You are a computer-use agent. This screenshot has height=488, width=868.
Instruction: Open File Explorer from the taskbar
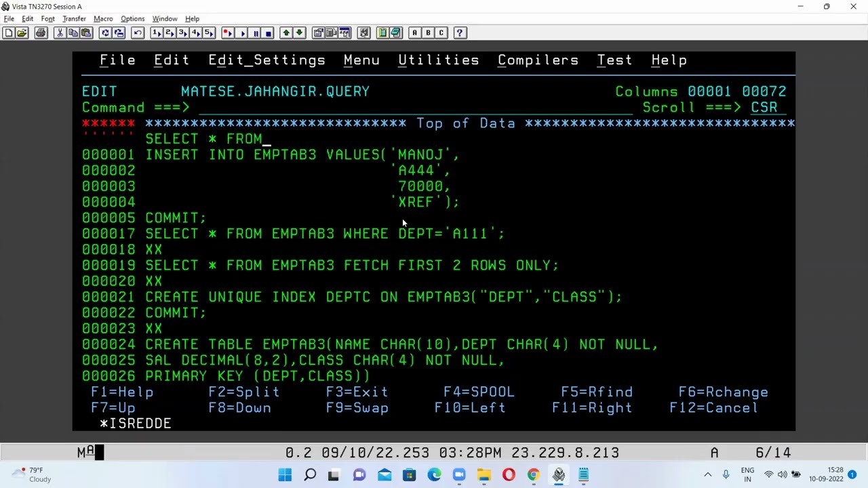point(484,475)
